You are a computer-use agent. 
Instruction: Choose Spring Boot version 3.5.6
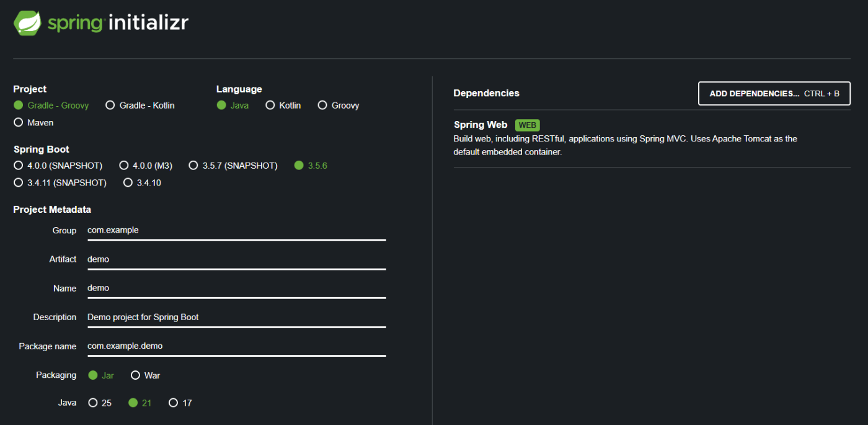click(x=311, y=166)
